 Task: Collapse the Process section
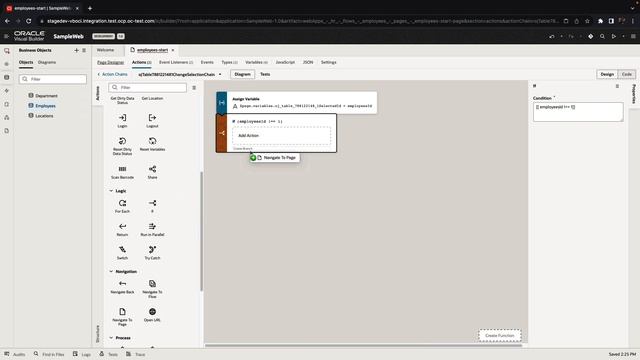[111, 338]
